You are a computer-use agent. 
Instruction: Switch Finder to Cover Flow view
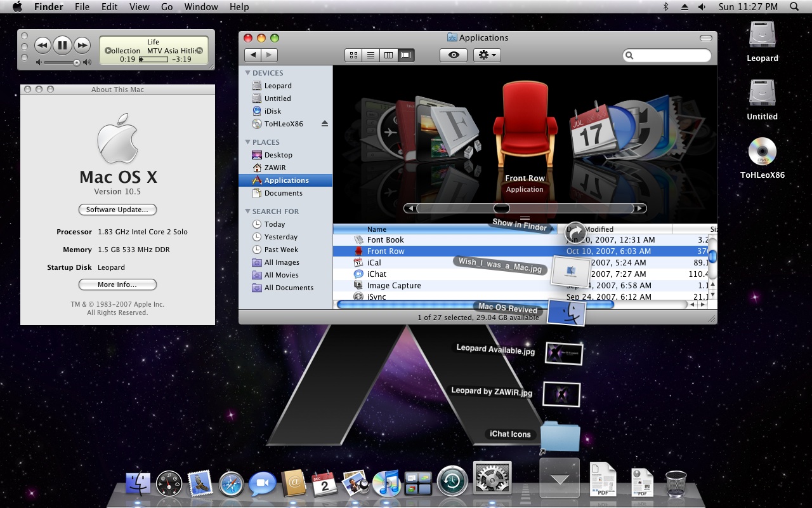click(x=406, y=55)
